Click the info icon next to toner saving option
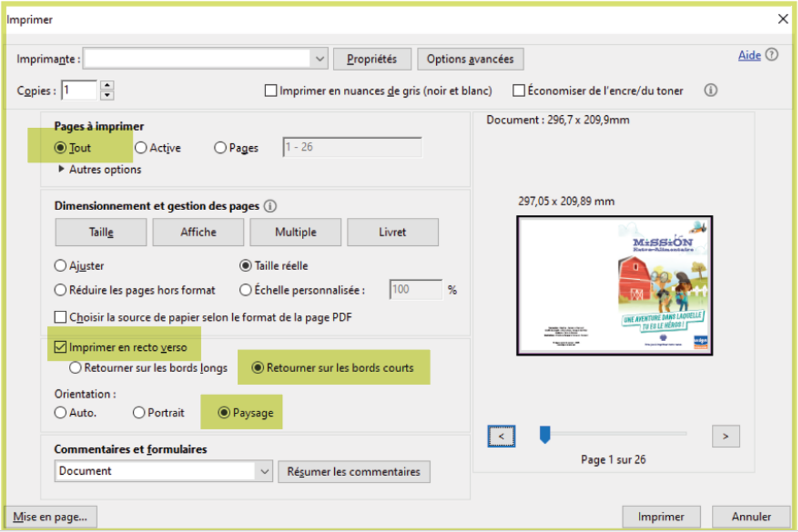This screenshot has height=532, width=798. click(x=710, y=90)
